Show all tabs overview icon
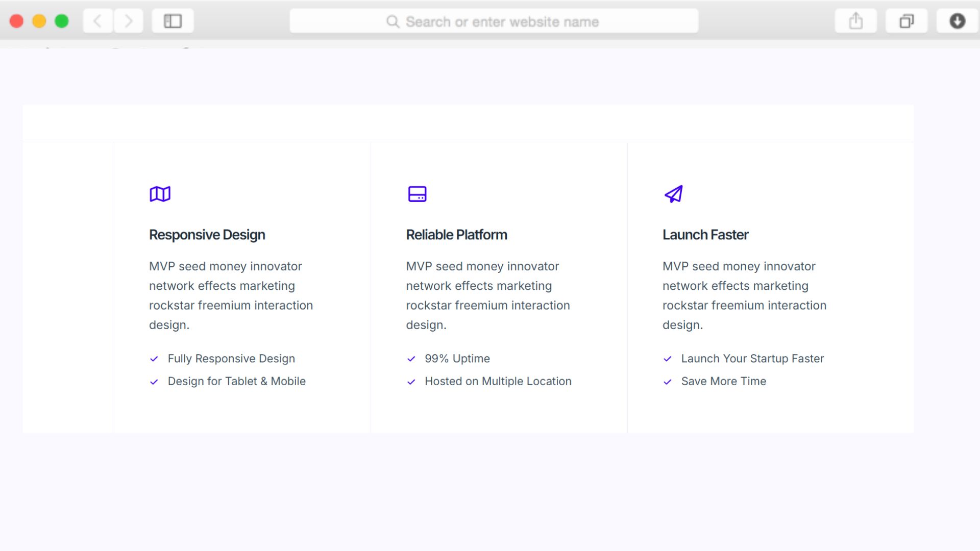 coord(906,21)
